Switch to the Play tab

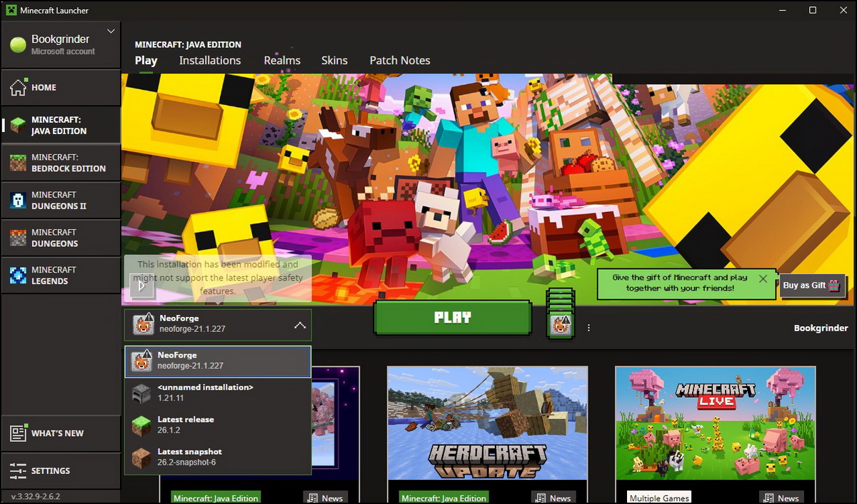(x=146, y=61)
